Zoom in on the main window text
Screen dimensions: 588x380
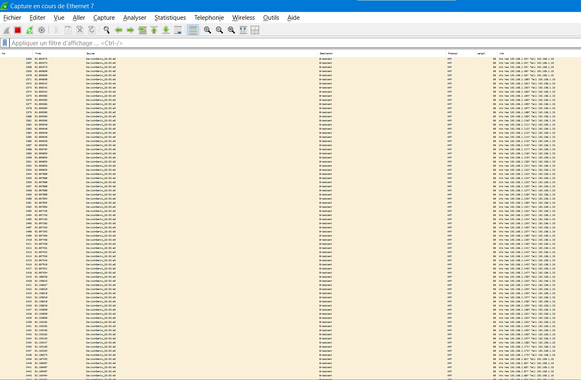(x=208, y=30)
